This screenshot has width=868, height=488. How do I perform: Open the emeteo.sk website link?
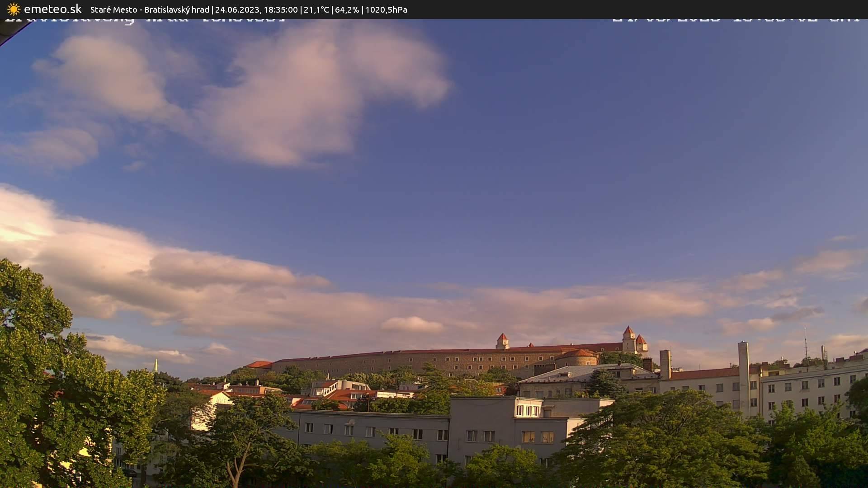52,9
